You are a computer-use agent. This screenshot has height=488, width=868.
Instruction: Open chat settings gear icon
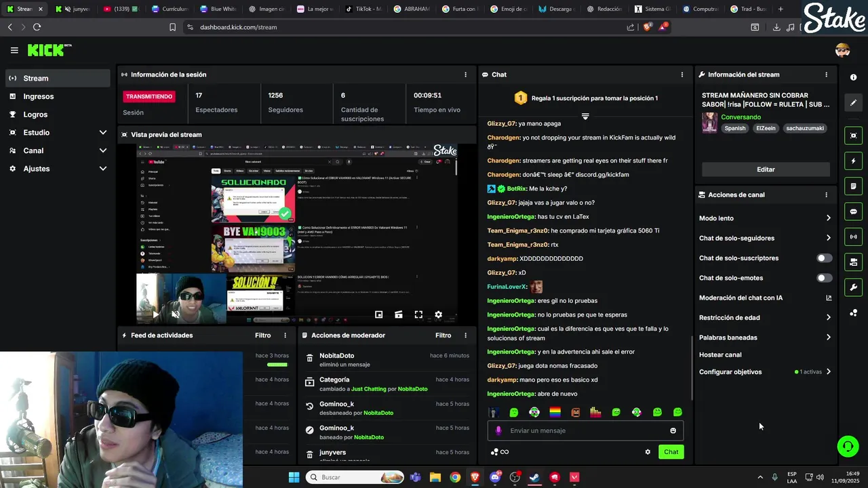(x=648, y=451)
